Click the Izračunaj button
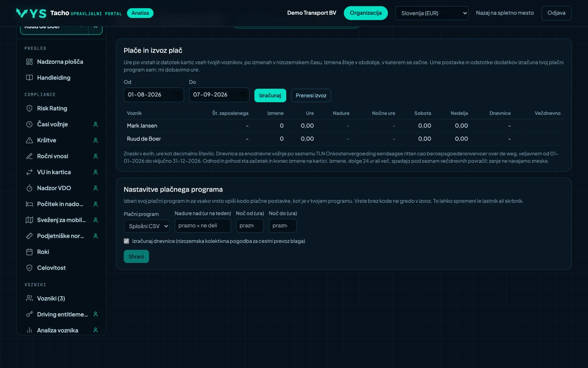Image resolution: width=588 pixels, height=368 pixels. [270, 95]
